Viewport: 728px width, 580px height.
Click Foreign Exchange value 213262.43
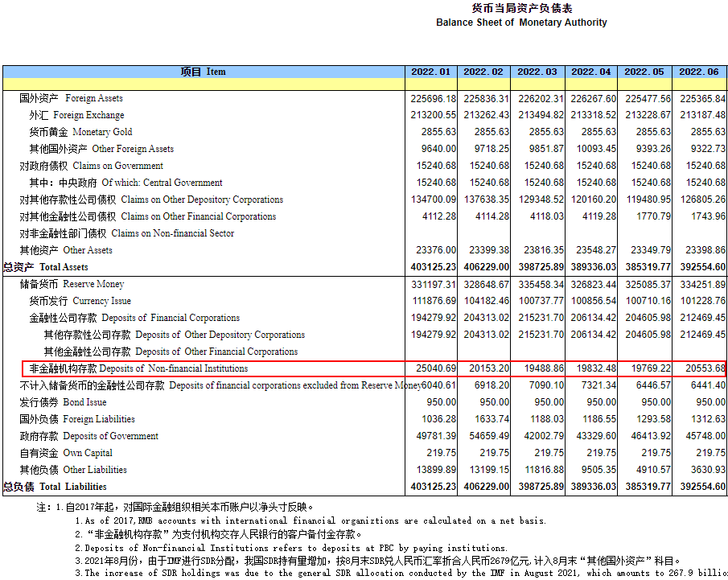click(x=486, y=115)
